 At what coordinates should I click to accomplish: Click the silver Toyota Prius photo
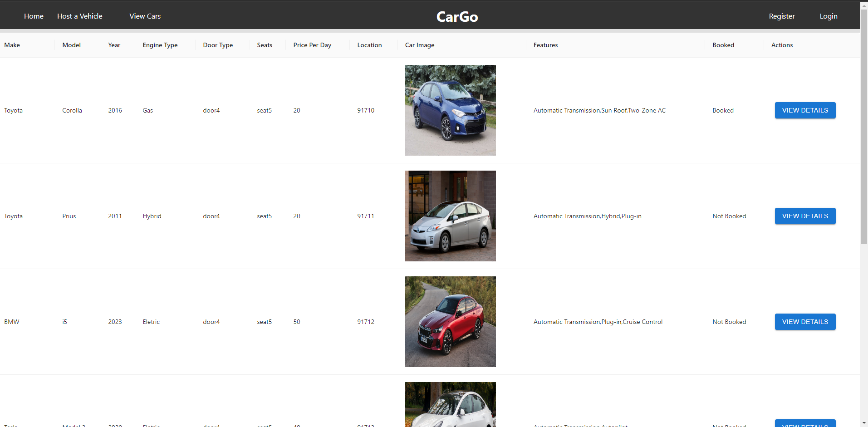tap(450, 216)
